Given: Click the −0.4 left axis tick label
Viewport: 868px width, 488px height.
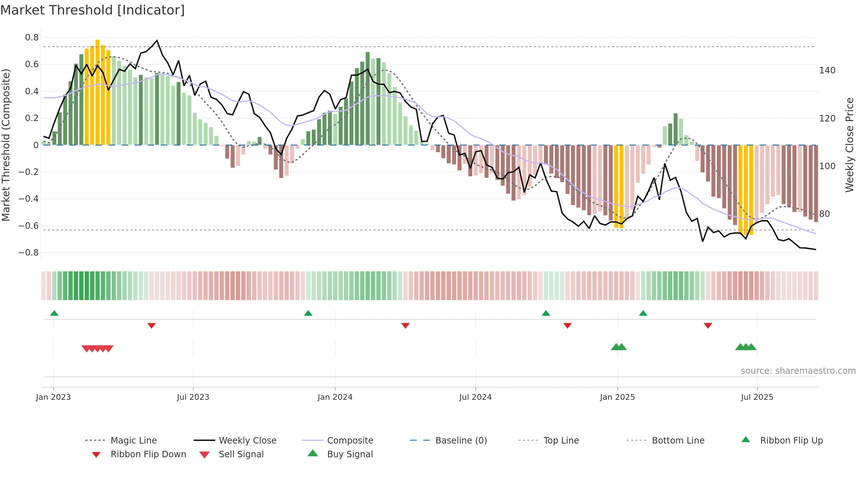Looking at the screenshot, I should [x=29, y=199].
